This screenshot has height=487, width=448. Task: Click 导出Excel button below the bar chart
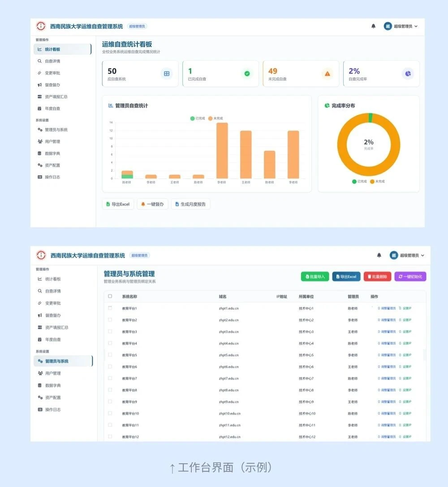118,204
